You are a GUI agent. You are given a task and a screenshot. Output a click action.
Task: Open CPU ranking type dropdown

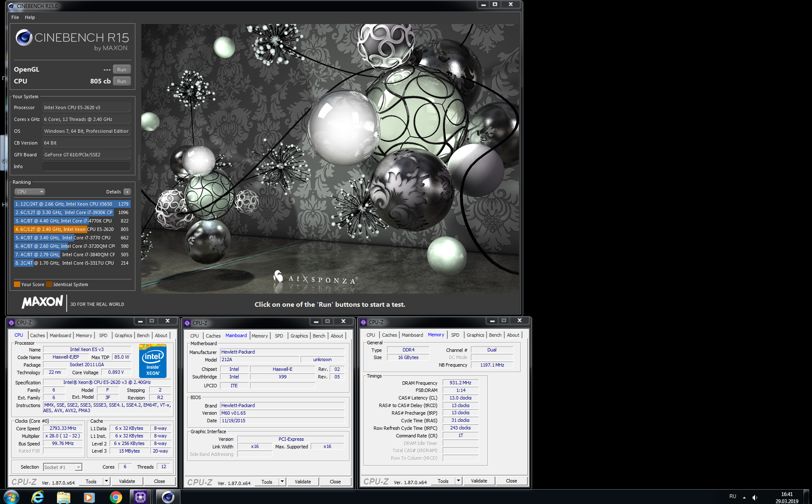(30, 192)
